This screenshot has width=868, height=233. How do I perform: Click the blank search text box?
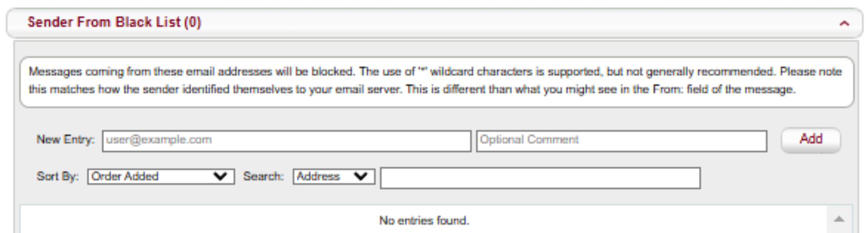tap(540, 178)
